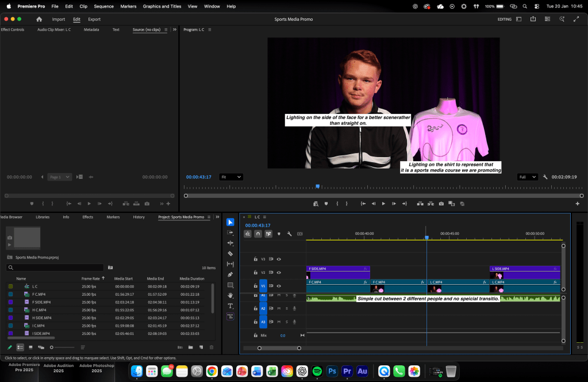The height and width of the screenshot is (382, 588).
Task: Click Export Frame camera icon in Program monitor
Action: pyautogui.click(x=441, y=204)
